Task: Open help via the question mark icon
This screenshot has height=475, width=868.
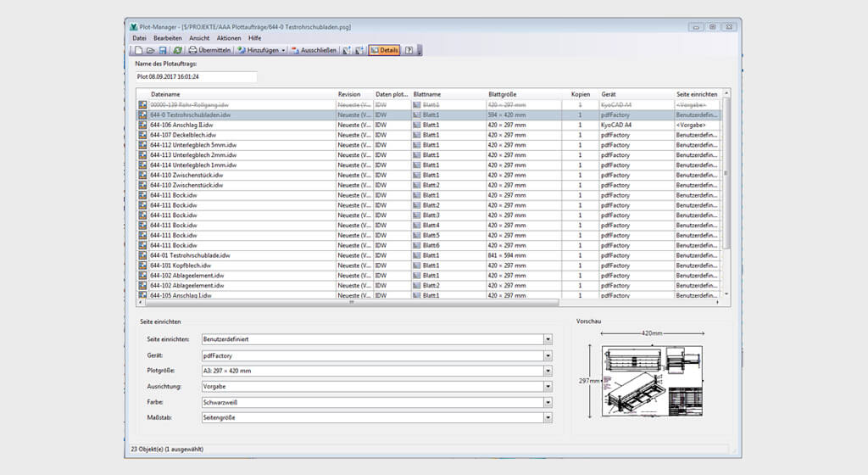Action: (x=409, y=51)
